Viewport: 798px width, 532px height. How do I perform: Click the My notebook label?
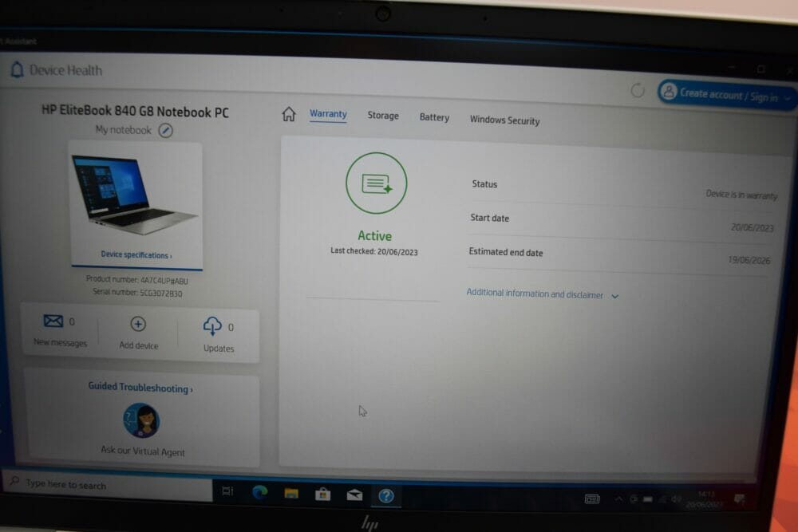pyautogui.click(x=123, y=130)
